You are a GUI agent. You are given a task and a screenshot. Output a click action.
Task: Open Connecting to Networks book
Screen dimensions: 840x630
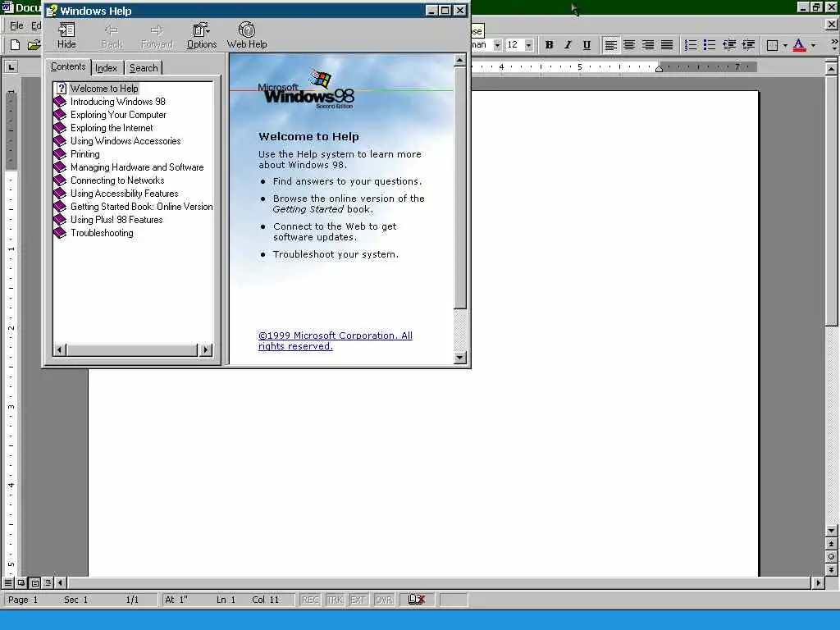click(117, 180)
